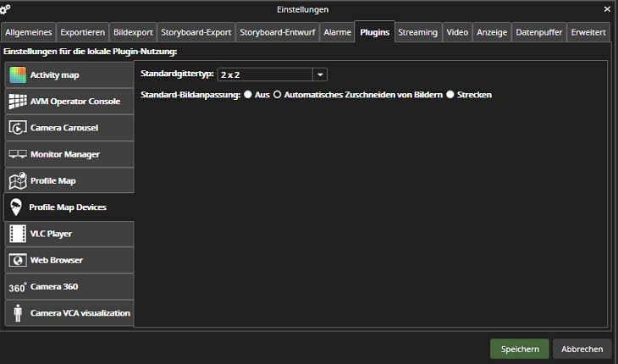Open the Standardgittertyp dropdown arrow
Image resolution: width=618 pixels, height=364 pixels.
pos(320,74)
